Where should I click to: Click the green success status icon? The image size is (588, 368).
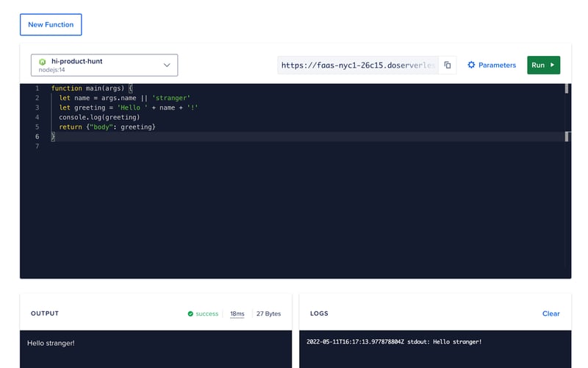pyautogui.click(x=190, y=314)
